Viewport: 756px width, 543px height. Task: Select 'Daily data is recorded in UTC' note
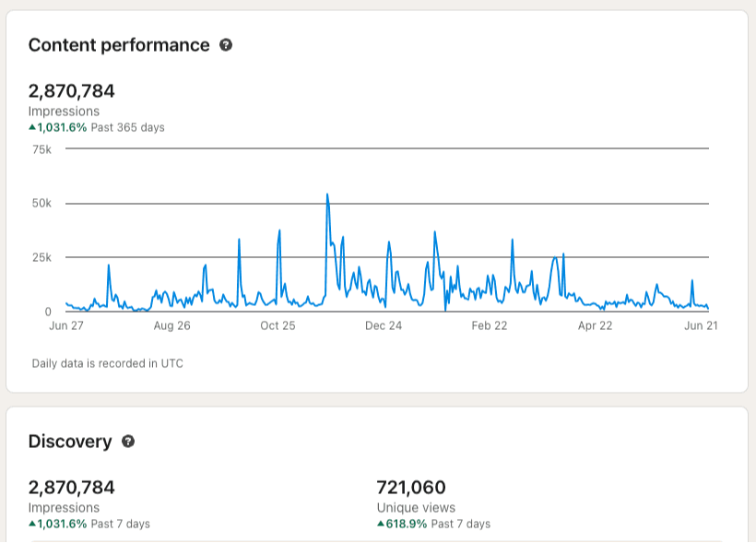[108, 363]
